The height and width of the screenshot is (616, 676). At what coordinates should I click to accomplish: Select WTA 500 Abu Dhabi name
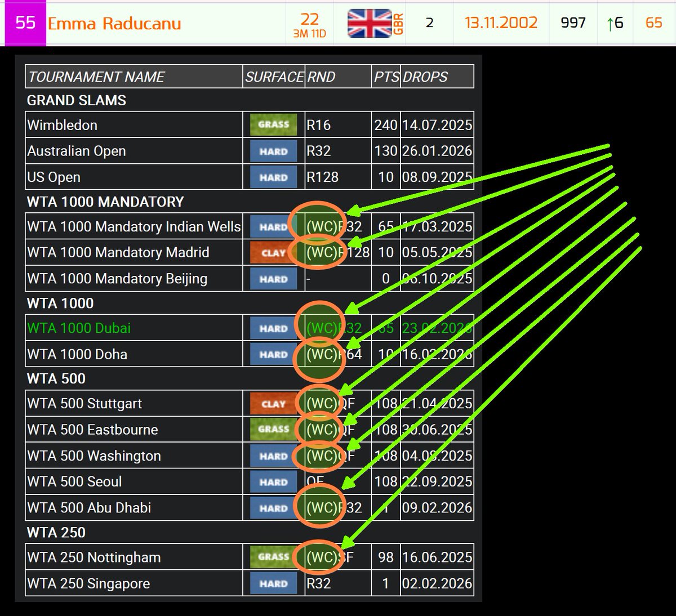tap(89, 507)
